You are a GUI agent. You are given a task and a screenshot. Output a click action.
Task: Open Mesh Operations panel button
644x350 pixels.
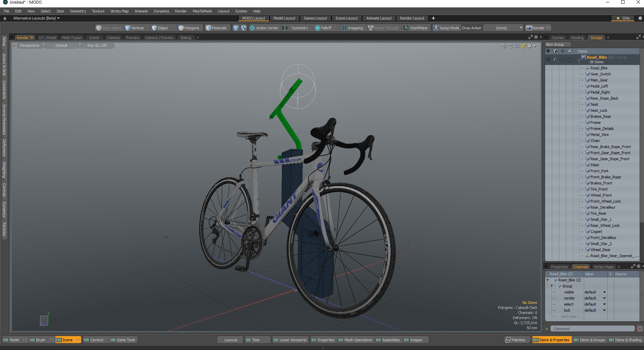tap(355, 340)
